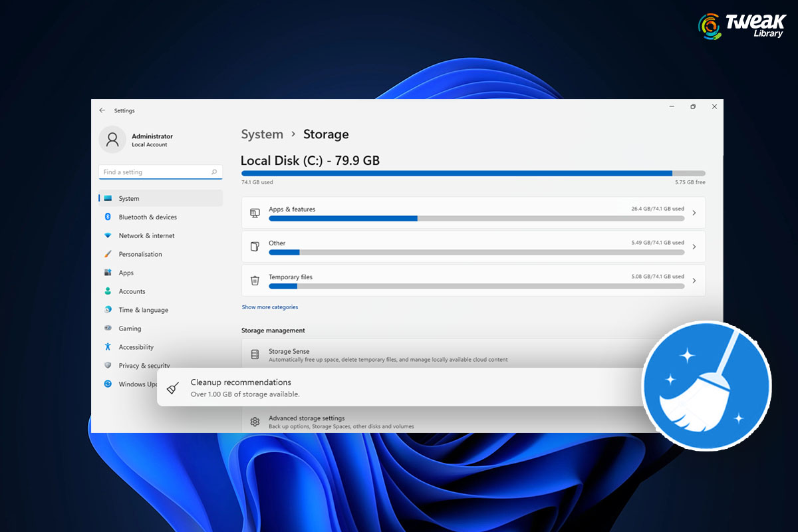Click the Personalisation brush icon
The width and height of the screenshot is (798, 532).
pos(108,254)
